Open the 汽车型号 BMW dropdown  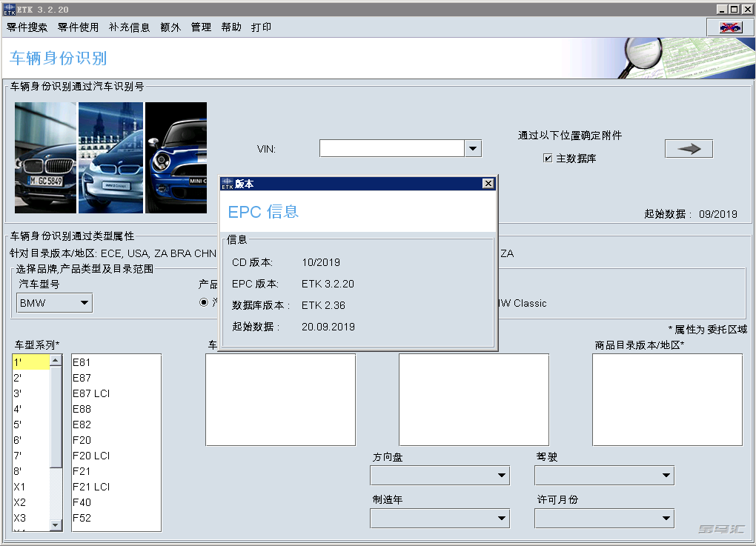(x=55, y=303)
